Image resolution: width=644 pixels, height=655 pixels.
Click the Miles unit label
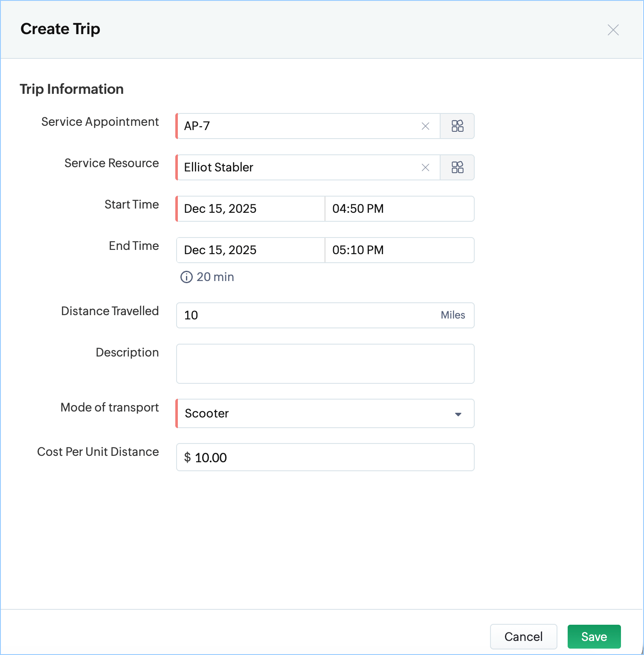[x=453, y=315]
